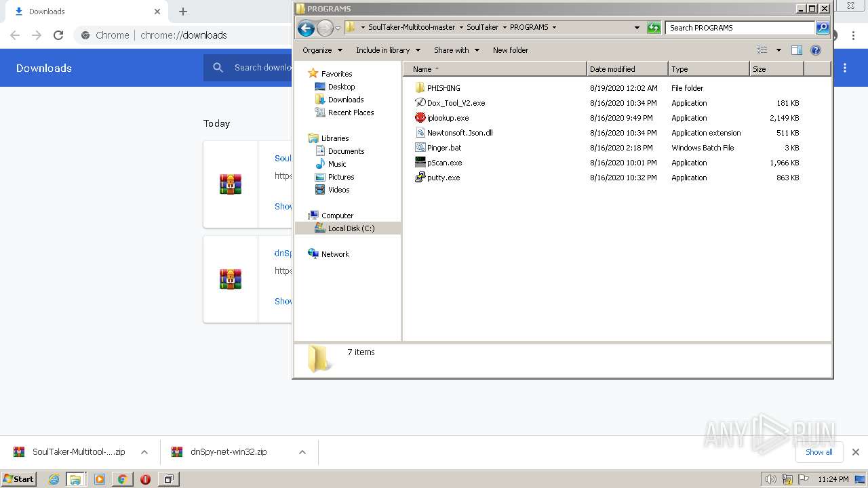The width and height of the screenshot is (868, 488).
Task: Open Downloads in the navigation pane
Action: 346,100
